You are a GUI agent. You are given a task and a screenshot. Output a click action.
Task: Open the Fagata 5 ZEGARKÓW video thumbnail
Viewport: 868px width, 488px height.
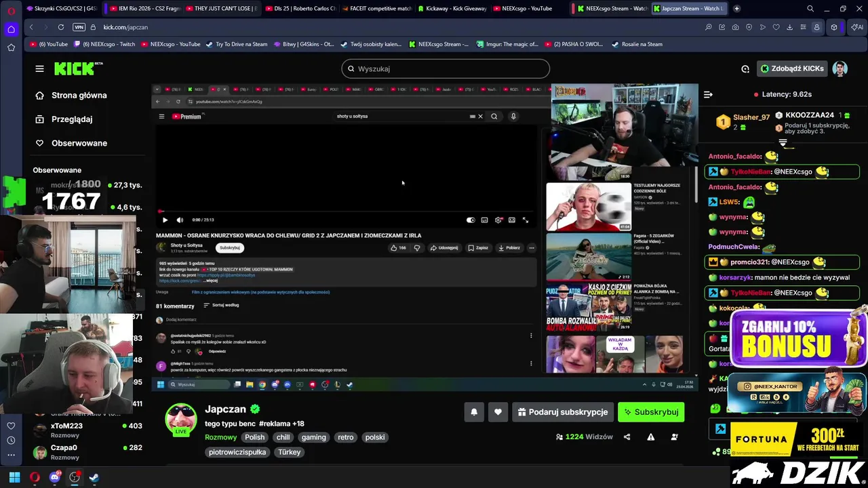pos(589,258)
